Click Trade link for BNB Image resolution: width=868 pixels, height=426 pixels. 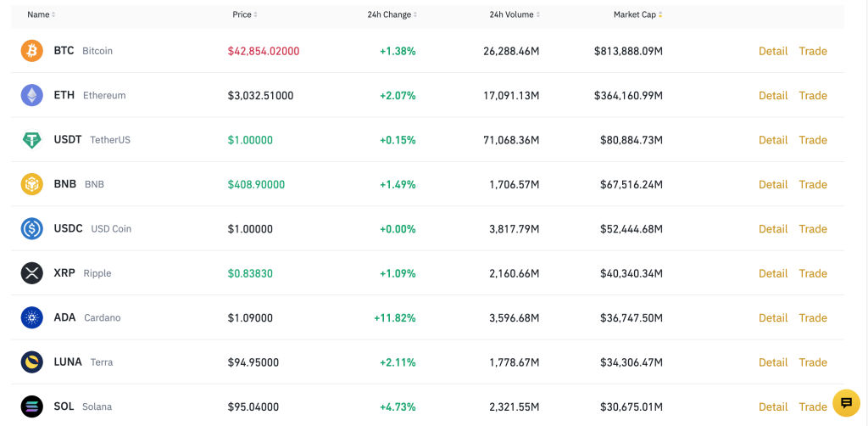coord(813,184)
